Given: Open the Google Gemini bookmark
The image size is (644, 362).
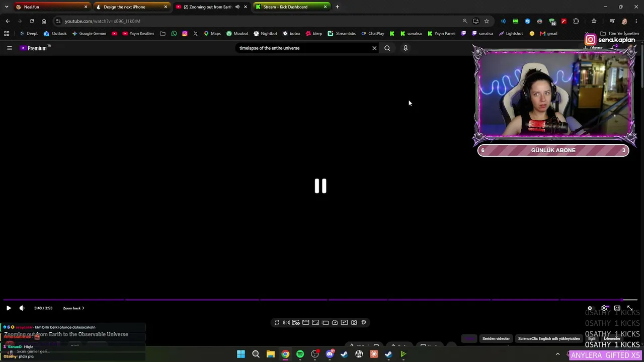Looking at the screenshot, I should coord(89,34).
